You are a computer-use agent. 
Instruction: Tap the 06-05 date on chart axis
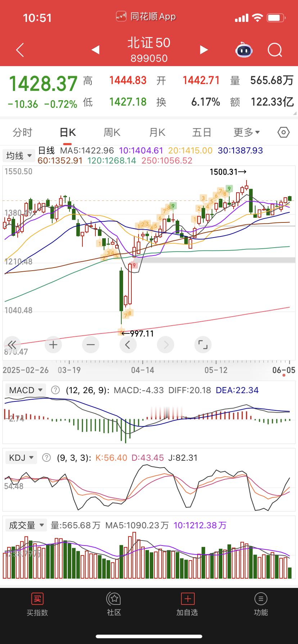pos(284,370)
